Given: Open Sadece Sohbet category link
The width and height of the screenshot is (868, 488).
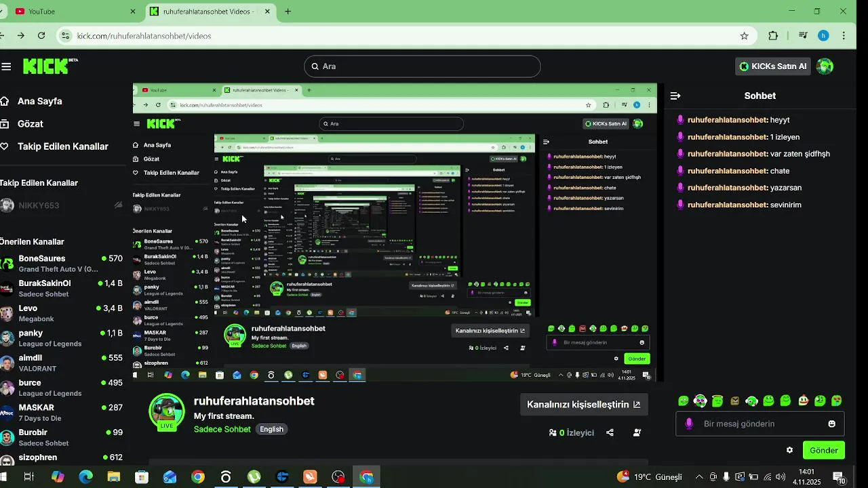Looking at the screenshot, I should [x=222, y=429].
